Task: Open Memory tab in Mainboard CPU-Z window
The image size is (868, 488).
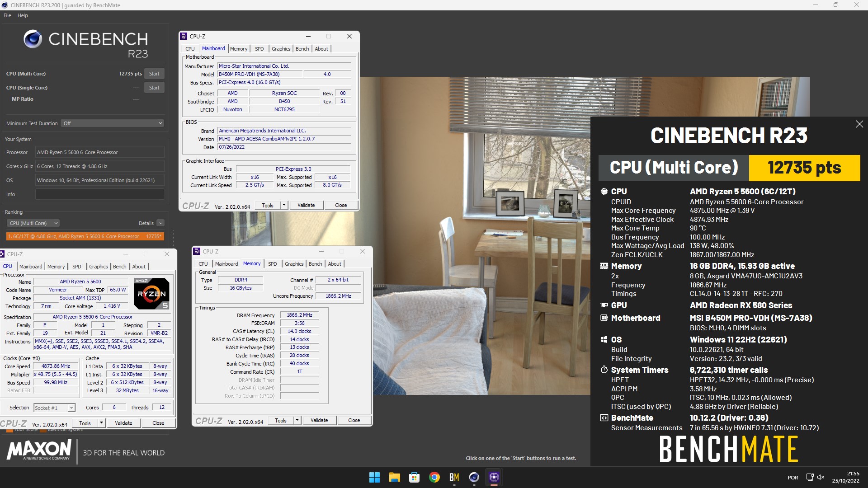Action: (239, 49)
